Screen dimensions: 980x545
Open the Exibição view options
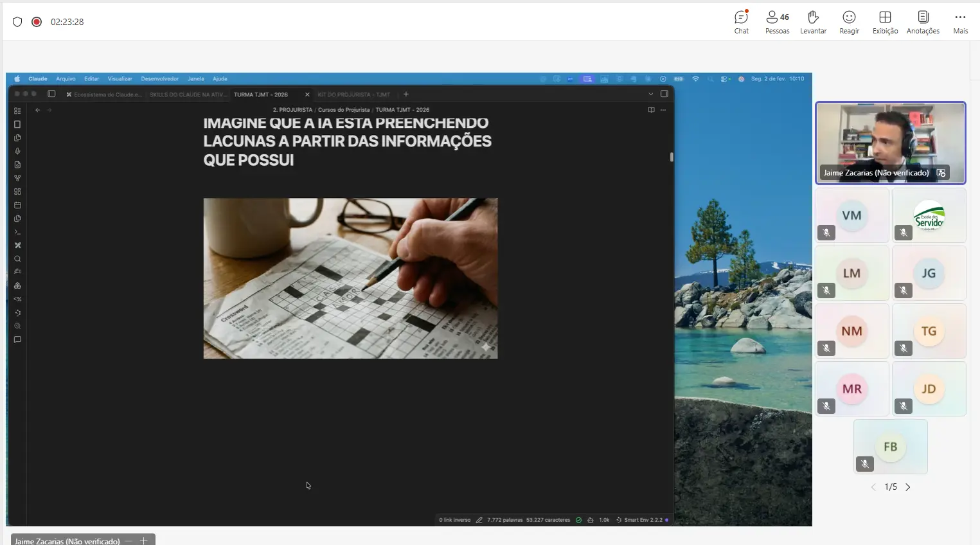coord(885,22)
